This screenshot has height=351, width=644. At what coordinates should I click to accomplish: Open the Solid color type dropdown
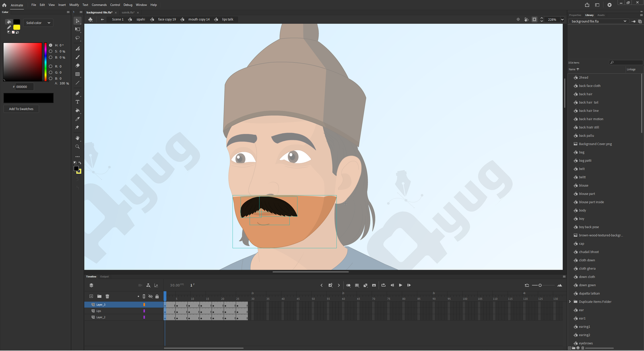tap(38, 23)
